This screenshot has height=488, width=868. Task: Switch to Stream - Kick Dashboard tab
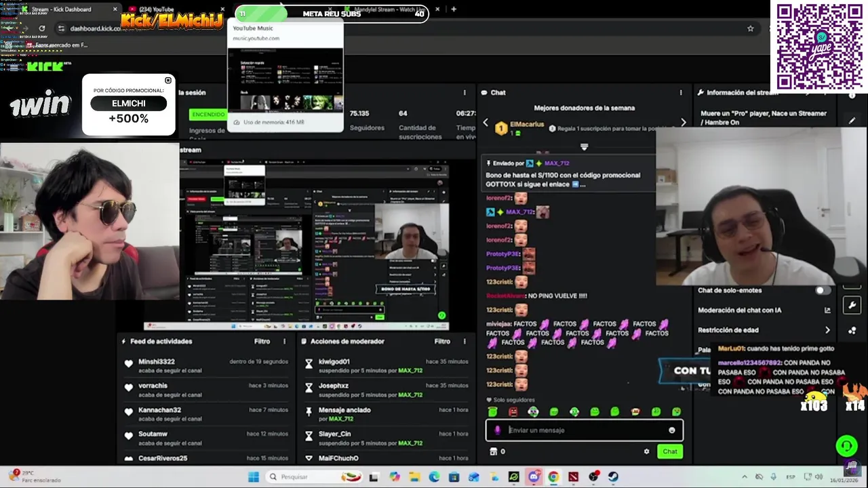pyautogui.click(x=64, y=9)
